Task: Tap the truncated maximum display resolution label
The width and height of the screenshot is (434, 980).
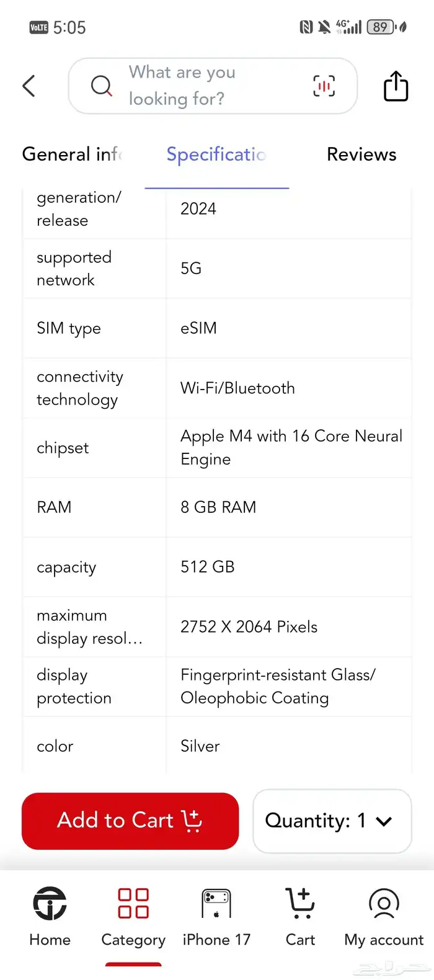Action: [90, 626]
